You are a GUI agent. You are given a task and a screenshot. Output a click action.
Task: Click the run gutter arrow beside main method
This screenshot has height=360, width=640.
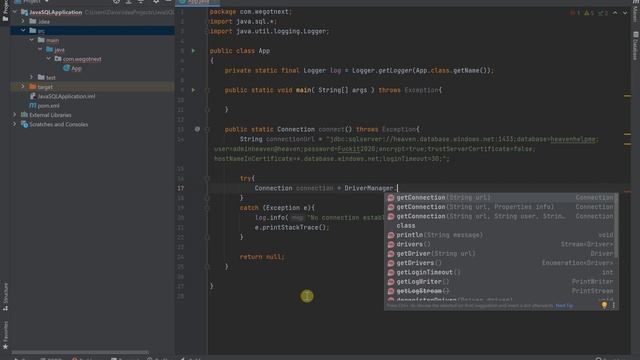pos(193,90)
